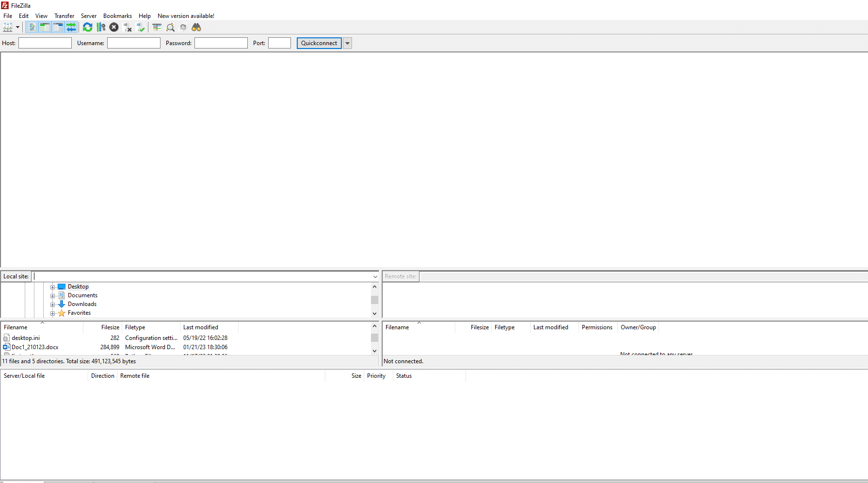Open the File menu
The image size is (868, 483).
click(x=8, y=16)
